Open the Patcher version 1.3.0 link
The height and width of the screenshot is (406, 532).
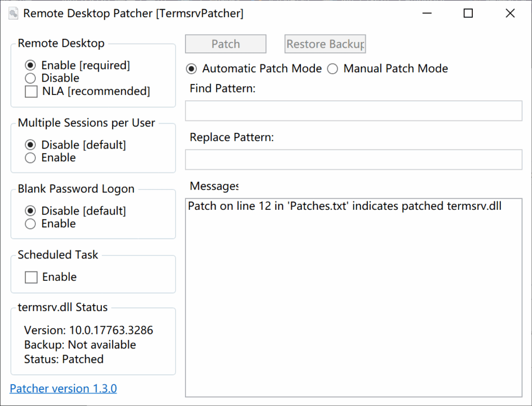click(x=63, y=388)
